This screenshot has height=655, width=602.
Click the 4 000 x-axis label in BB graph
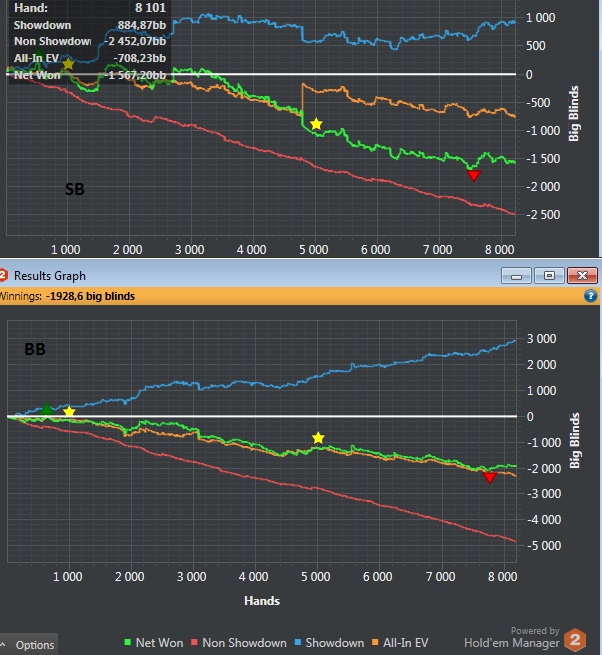(254, 577)
